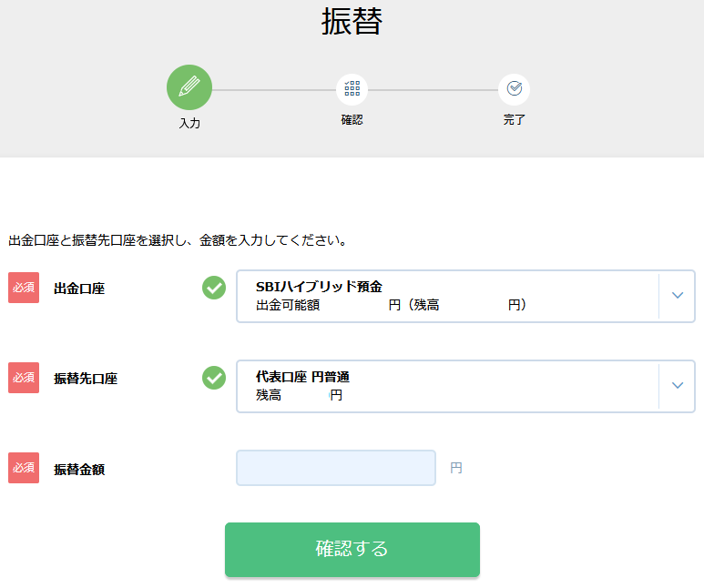Open the SBIハイブリッド預金 account selector
Image resolution: width=704 pixels, height=588 pixels.
tap(465, 296)
